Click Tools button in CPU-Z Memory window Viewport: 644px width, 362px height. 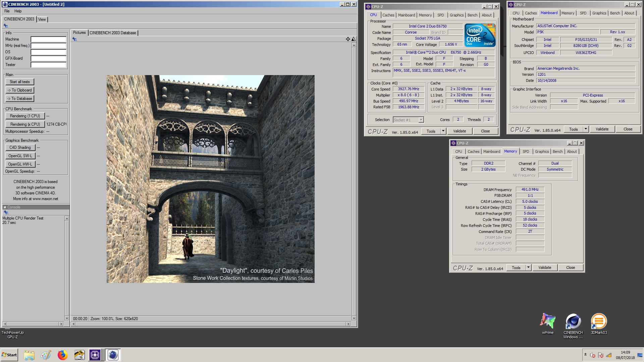[x=516, y=267]
